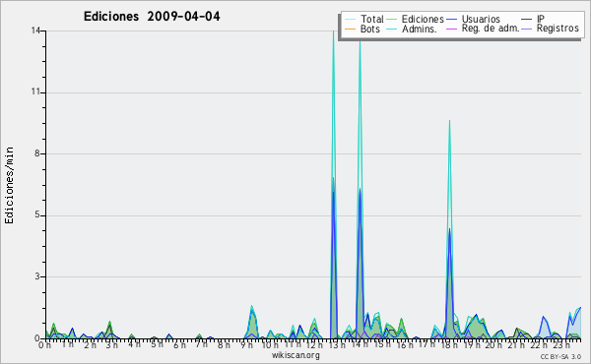Click the Registros legend label

pyautogui.click(x=558, y=29)
